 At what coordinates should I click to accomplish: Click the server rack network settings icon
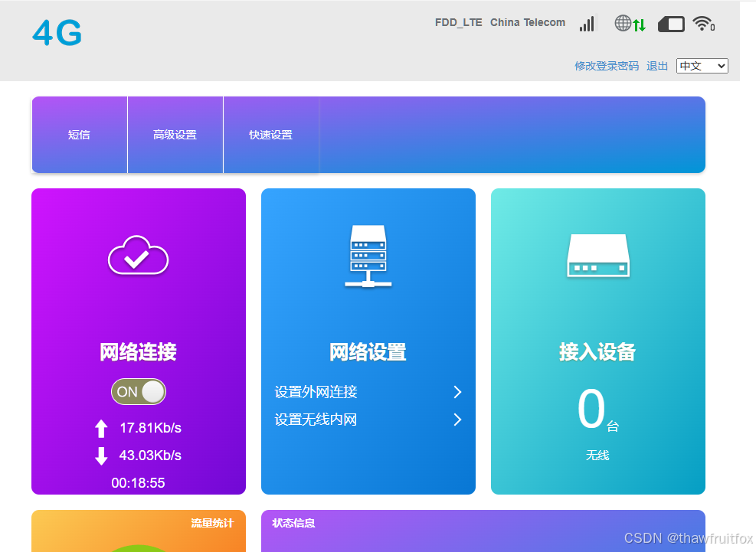point(368,256)
